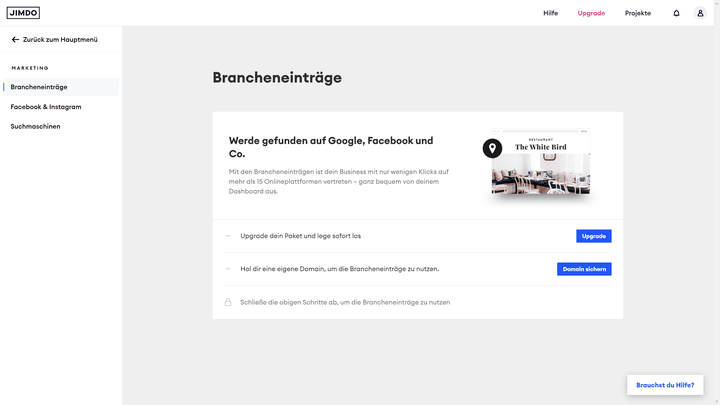Click the back arrow icon beside Hauptmenü
720x405 pixels.
15,39
